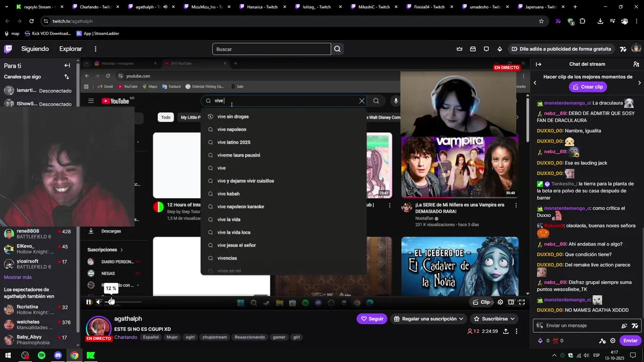This screenshot has height=362, width=644.
Task: Open the Siguiendo tab
Action: click(x=35, y=49)
